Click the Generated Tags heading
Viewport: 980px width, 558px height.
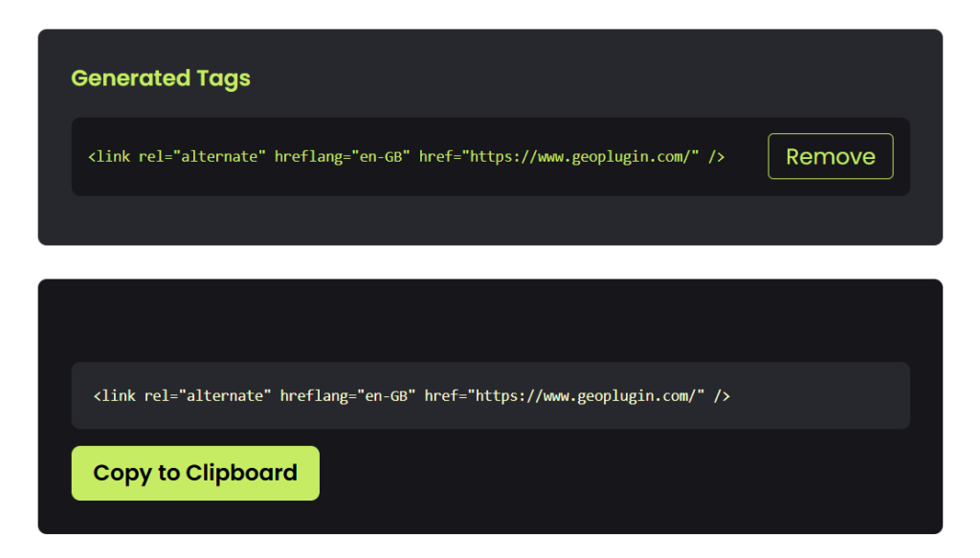pyautogui.click(x=161, y=78)
